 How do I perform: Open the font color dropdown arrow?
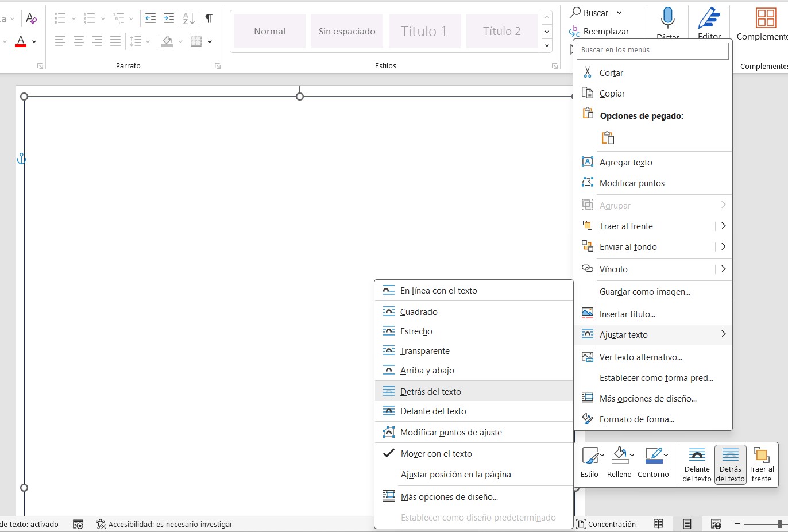point(34,41)
